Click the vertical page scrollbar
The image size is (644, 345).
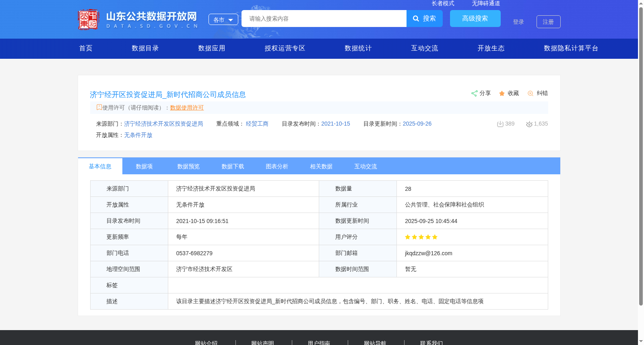(x=641, y=156)
